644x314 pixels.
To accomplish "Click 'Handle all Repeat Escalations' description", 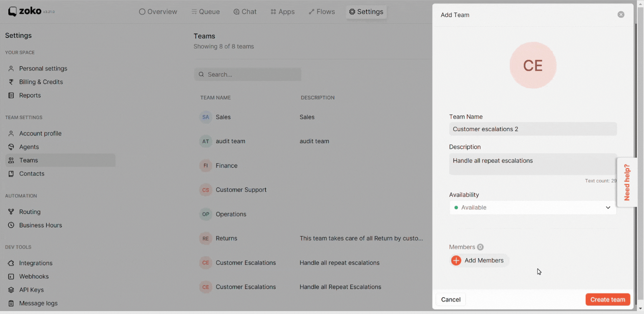I will [x=340, y=287].
